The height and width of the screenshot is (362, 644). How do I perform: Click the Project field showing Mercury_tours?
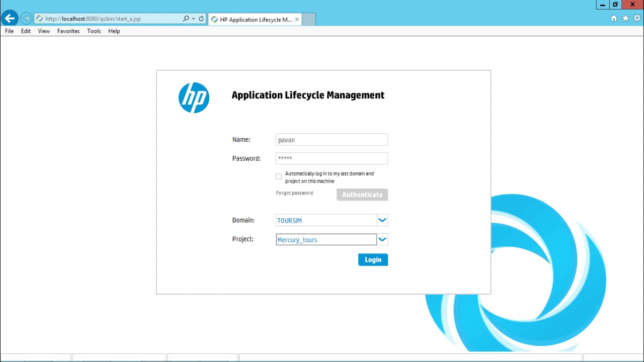click(326, 240)
